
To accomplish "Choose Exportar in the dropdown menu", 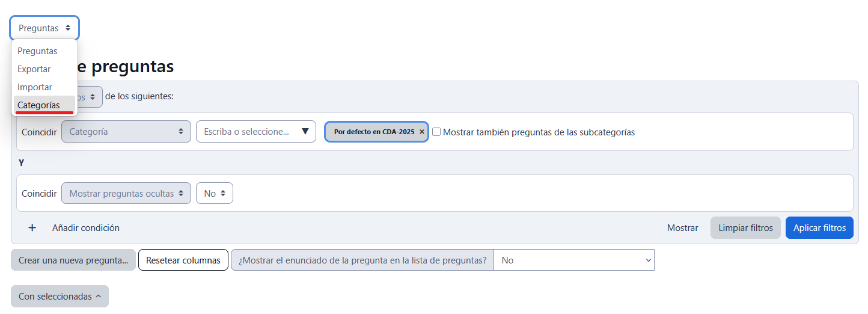I will [x=34, y=69].
